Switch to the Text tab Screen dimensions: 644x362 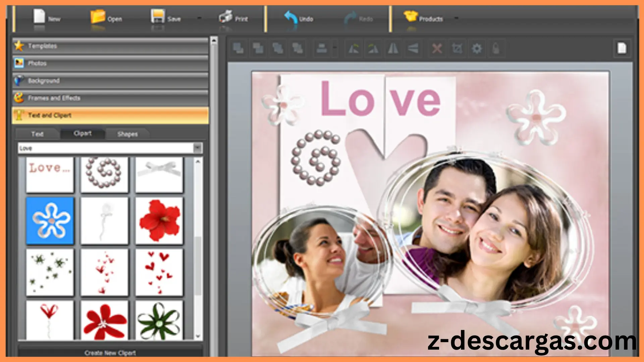(x=38, y=134)
